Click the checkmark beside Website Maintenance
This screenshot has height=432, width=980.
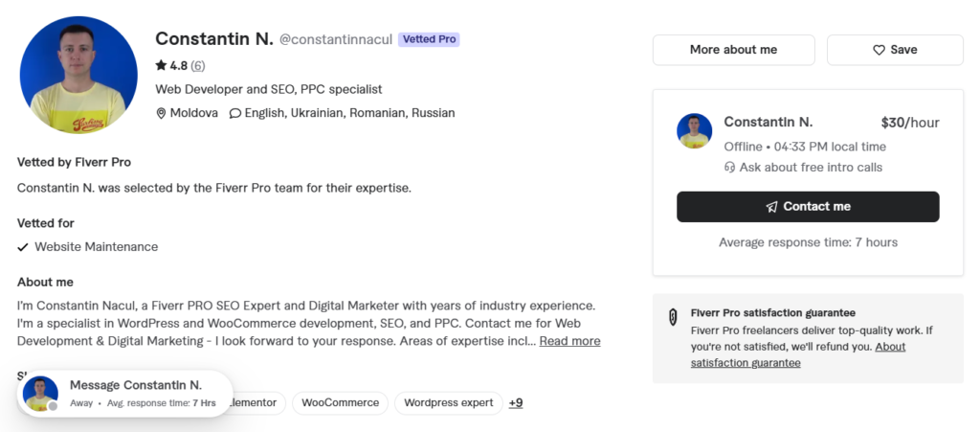tap(23, 247)
